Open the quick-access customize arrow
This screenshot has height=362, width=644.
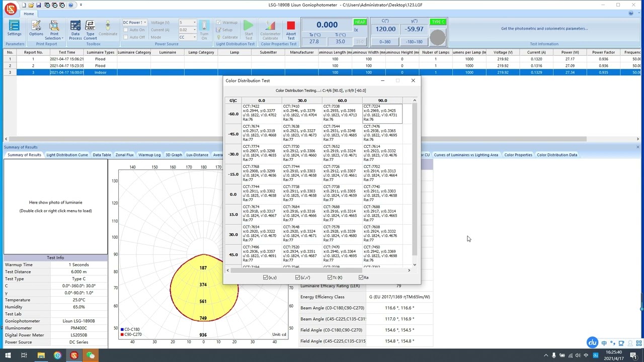[x=80, y=5]
